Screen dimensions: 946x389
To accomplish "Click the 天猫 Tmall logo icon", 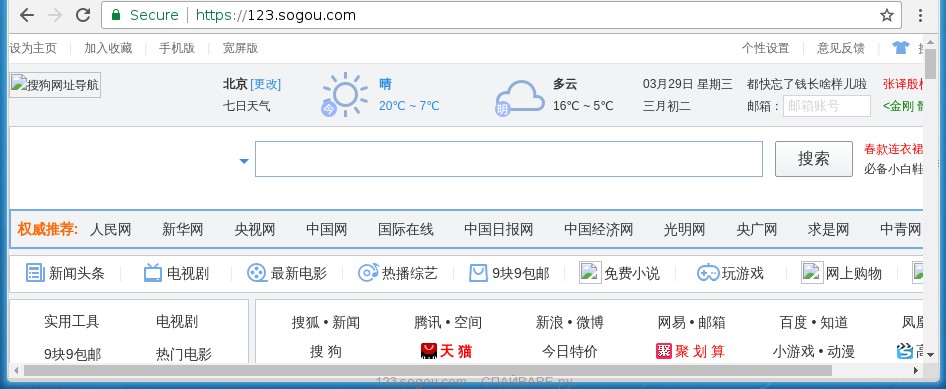I will pos(429,351).
